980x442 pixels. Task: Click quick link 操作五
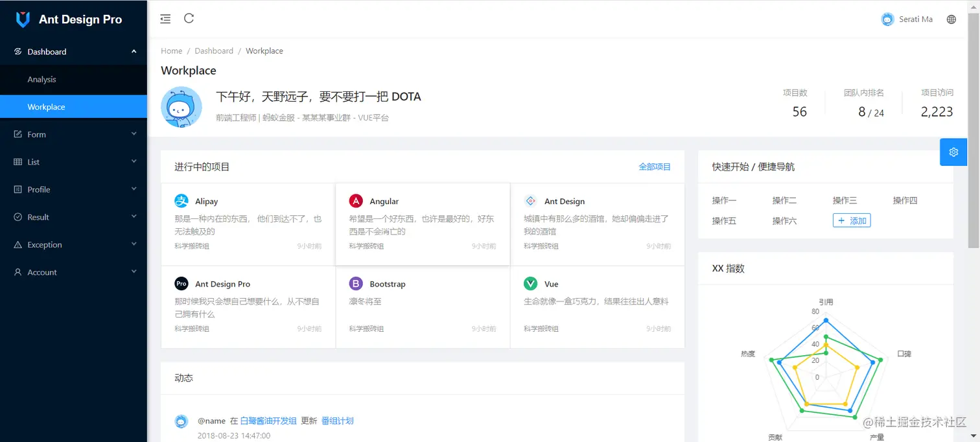tap(724, 221)
